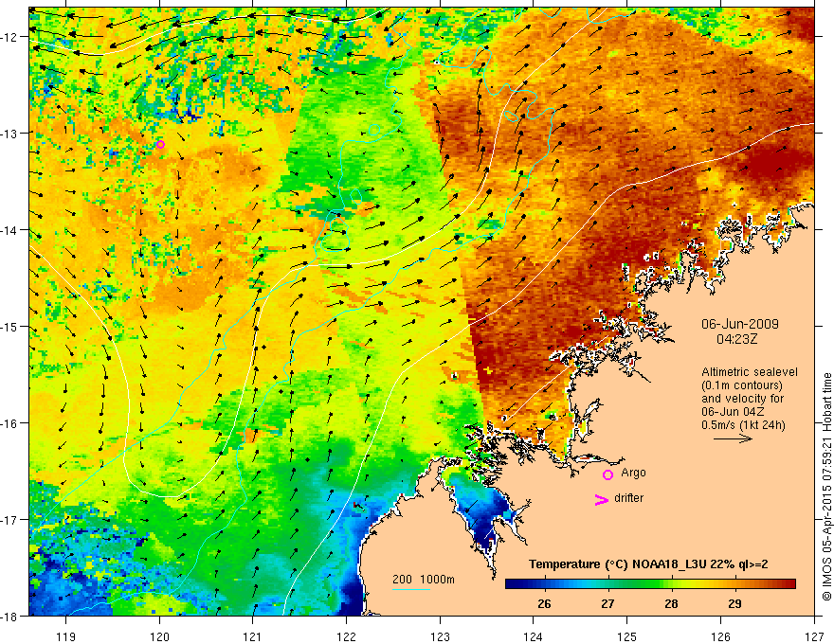Click the date text '06-Jun-2009'
The width and height of the screenshot is (834, 644).
[740, 324]
